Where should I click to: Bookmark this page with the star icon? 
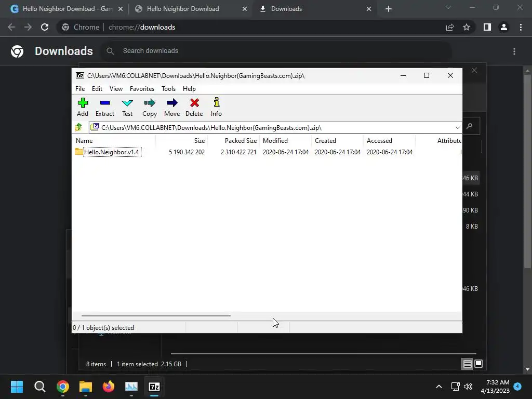pyautogui.click(x=467, y=27)
